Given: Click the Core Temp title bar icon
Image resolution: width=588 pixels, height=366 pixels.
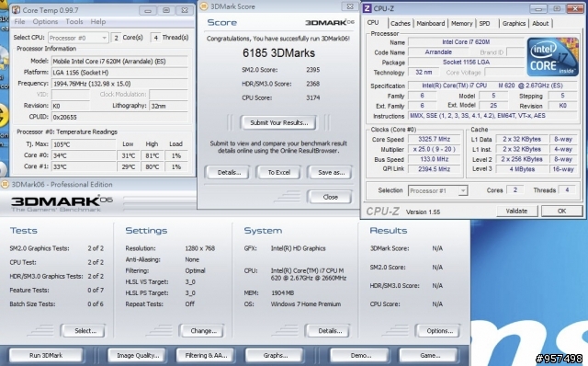Looking at the screenshot, I should point(16,10).
